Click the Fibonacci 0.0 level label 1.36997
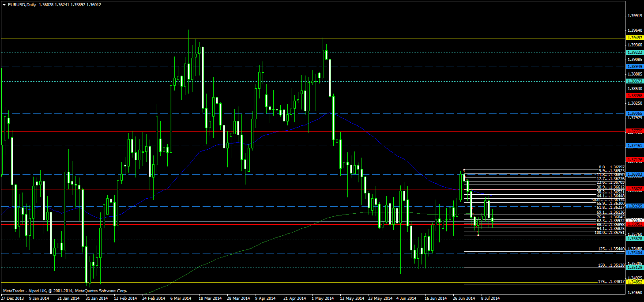 pos(611,167)
